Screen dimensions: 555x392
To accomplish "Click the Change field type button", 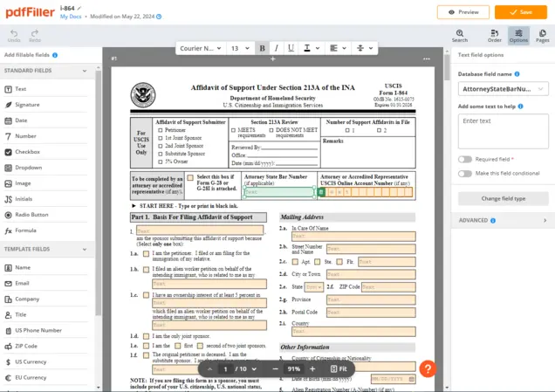I will coord(504,198).
